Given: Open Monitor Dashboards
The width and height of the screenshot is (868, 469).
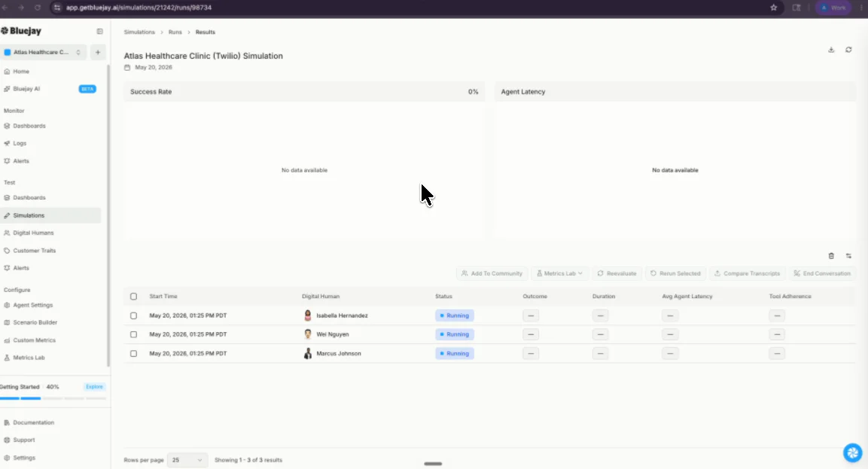Looking at the screenshot, I should pyautogui.click(x=29, y=126).
